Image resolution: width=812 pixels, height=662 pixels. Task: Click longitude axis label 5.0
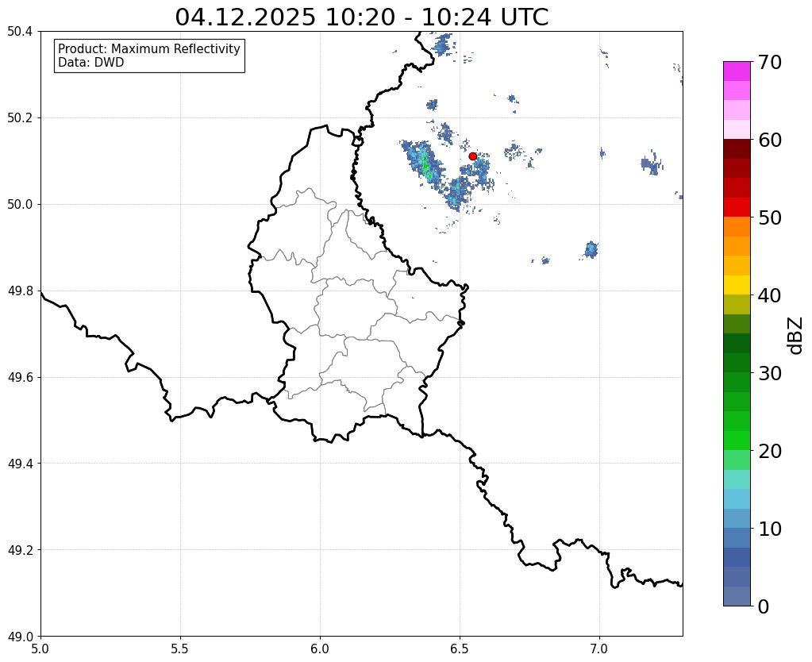point(40,649)
